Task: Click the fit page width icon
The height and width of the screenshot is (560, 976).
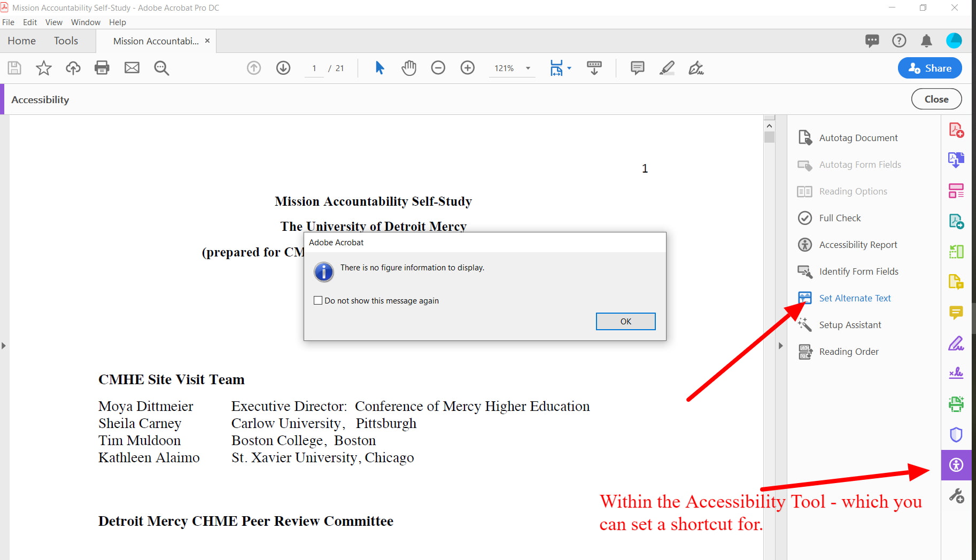Action: (x=556, y=68)
